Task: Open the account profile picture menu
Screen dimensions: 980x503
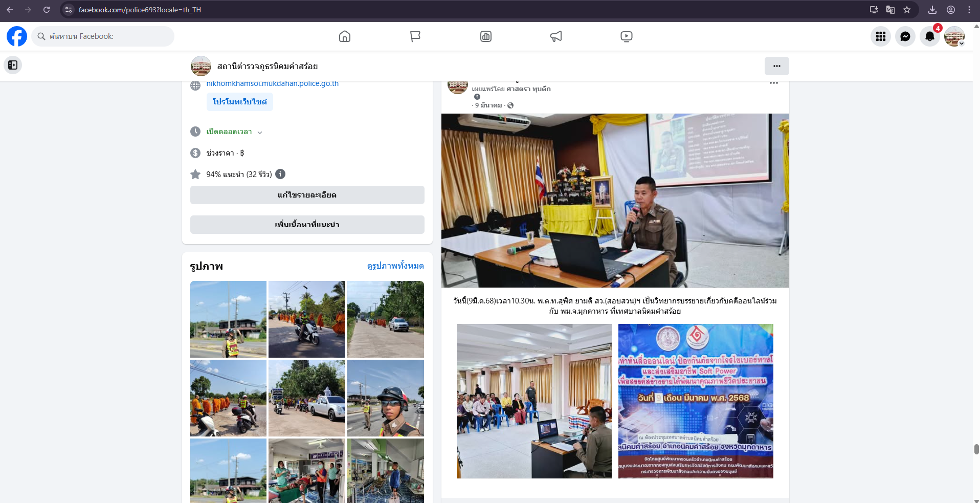Action: (954, 36)
